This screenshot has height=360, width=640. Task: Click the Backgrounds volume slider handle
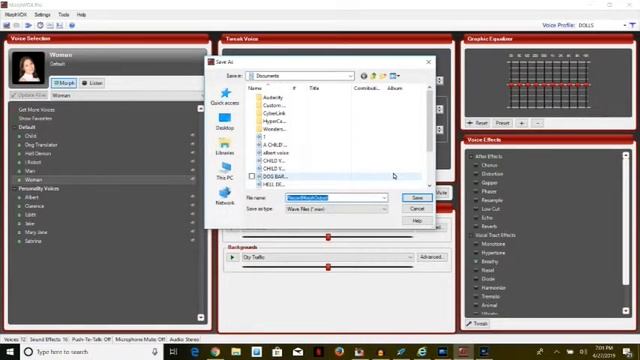[x=328, y=267]
